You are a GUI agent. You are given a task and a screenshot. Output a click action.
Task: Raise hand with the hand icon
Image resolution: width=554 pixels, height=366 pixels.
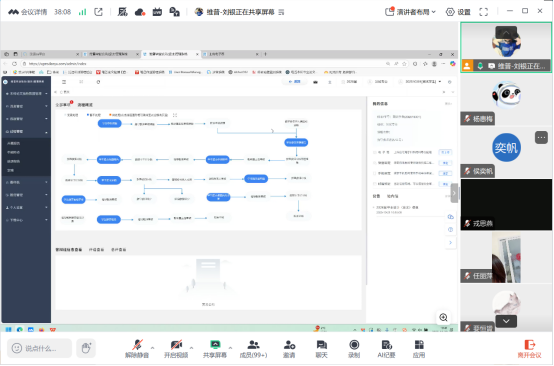(x=86, y=348)
